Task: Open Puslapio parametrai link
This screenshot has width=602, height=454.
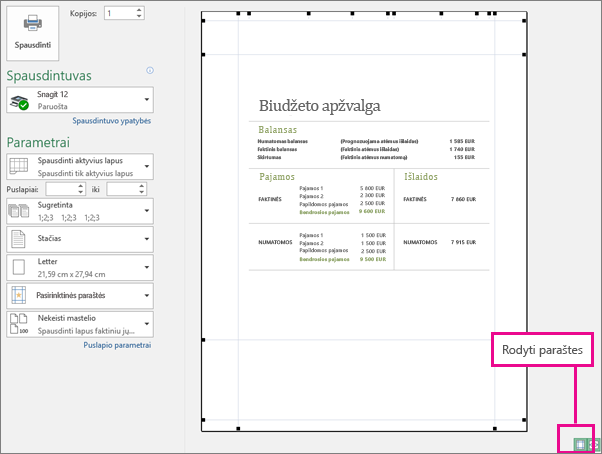Action: coord(117,345)
